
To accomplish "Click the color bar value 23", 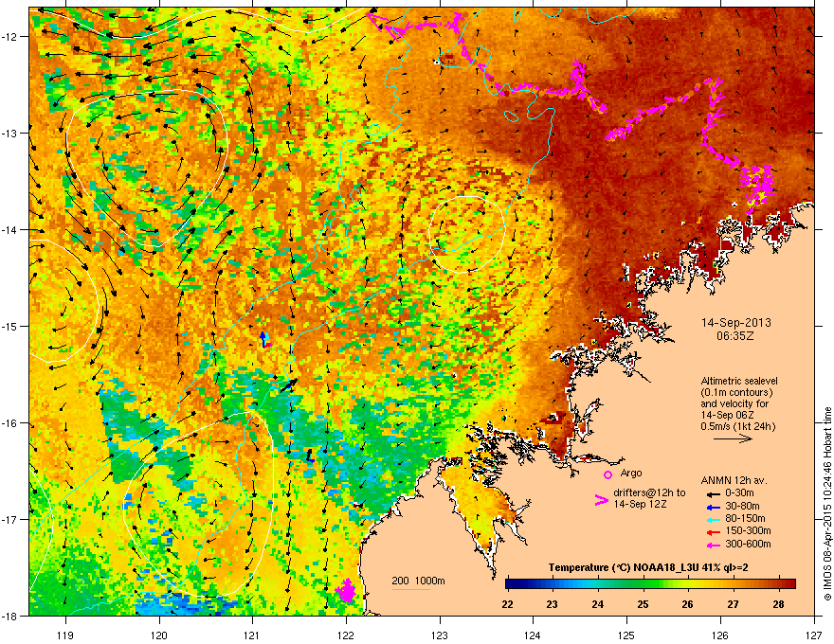I will (553, 604).
